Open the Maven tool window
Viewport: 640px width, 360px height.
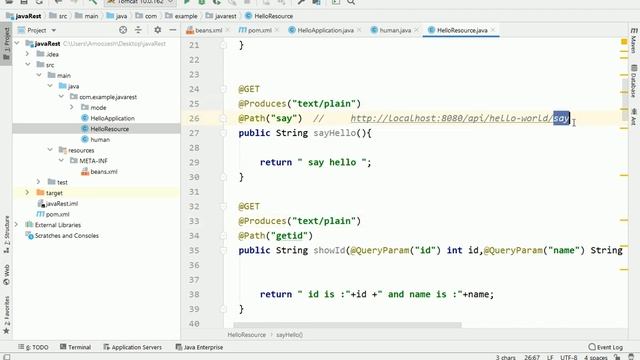[633, 40]
